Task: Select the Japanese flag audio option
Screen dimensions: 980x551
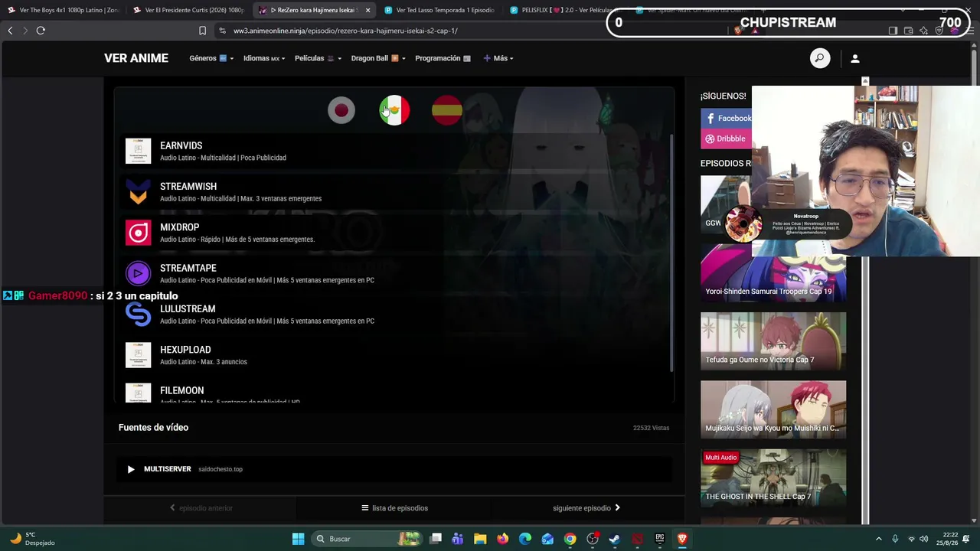Action: coord(341,110)
